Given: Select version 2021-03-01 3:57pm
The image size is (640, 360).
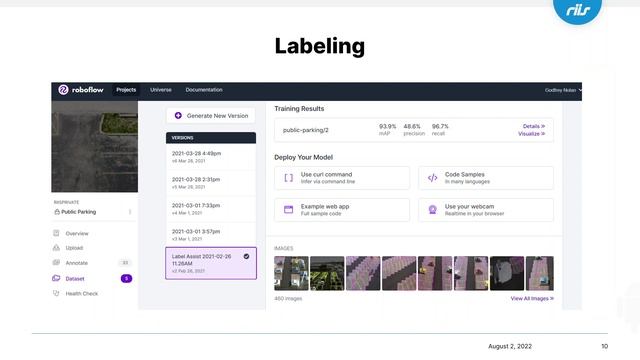Looking at the screenshot, I should point(211,235).
